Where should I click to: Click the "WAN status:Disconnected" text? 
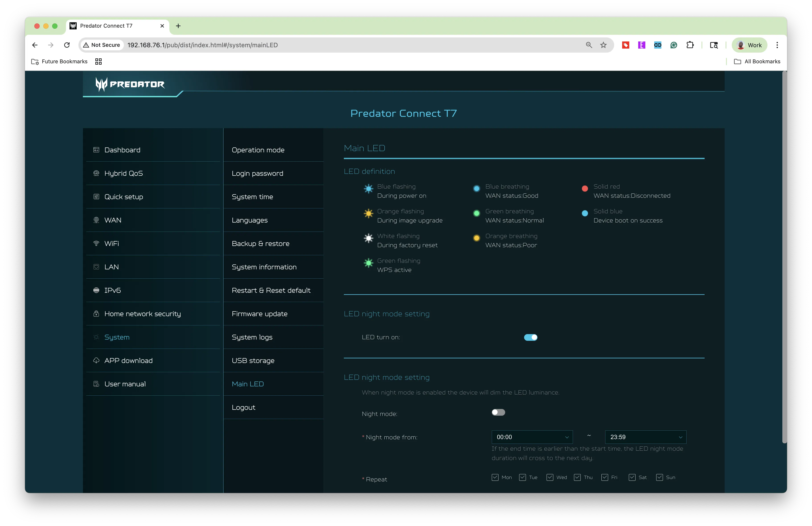[x=632, y=196]
